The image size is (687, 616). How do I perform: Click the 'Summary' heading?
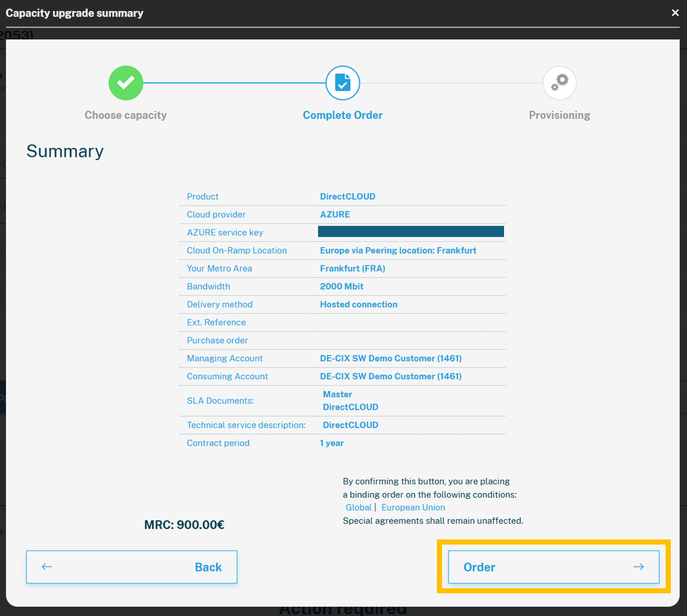[x=65, y=151]
